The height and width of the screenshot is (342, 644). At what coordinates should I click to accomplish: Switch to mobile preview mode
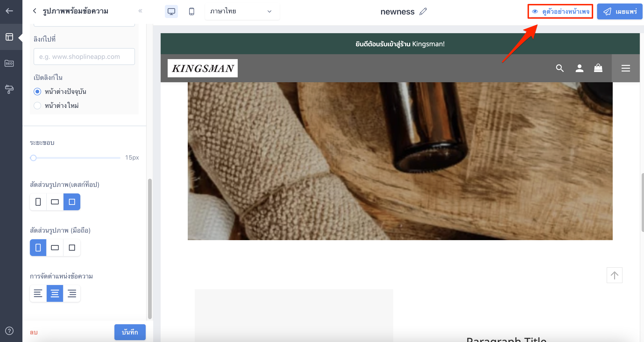(x=191, y=11)
